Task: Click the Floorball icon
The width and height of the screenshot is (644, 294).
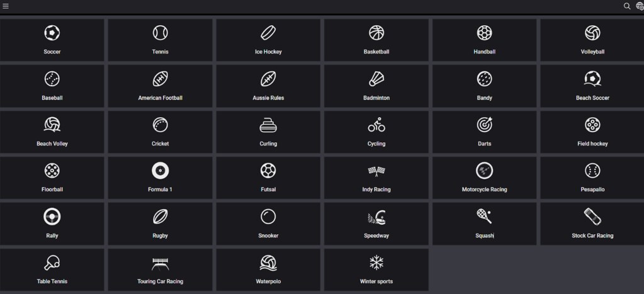Action: (x=52, y=171)
